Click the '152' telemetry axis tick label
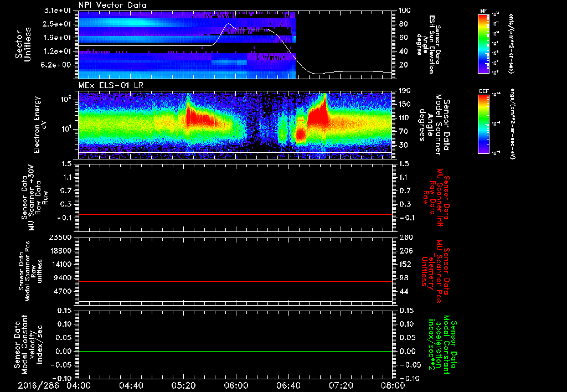The image size is (567, 392). (405, 264)
